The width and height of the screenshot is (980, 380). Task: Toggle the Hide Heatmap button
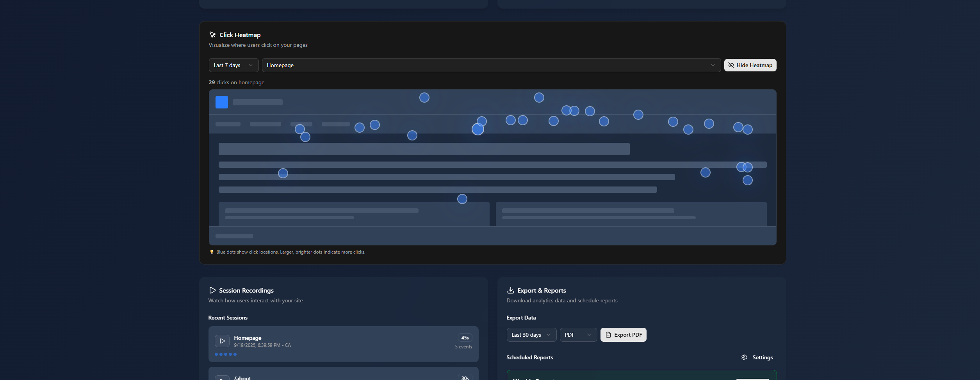[x=750, y=65]
